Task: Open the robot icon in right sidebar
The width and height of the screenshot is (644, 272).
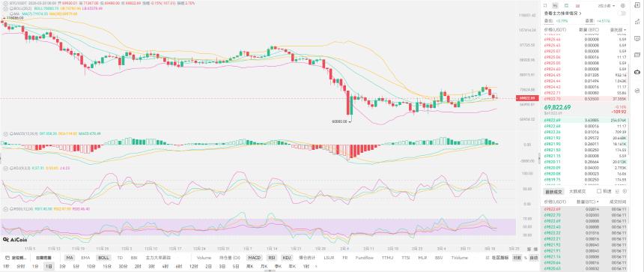Action: (637, 72)
